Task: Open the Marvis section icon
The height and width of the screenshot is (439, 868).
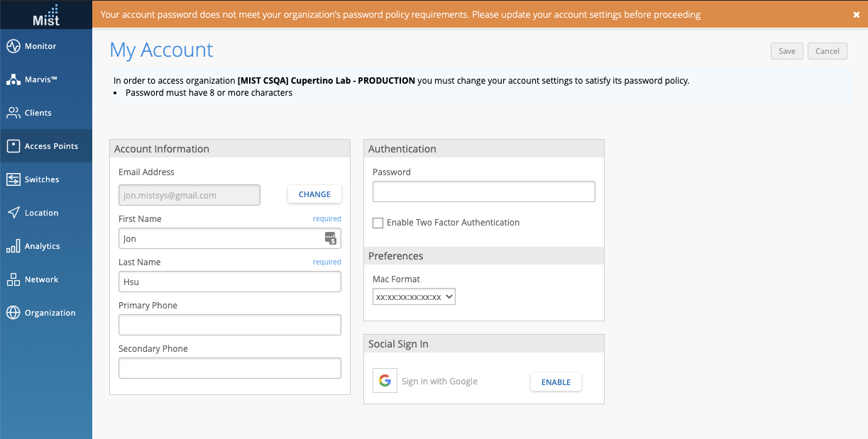Action: click(x=13, y=79)
